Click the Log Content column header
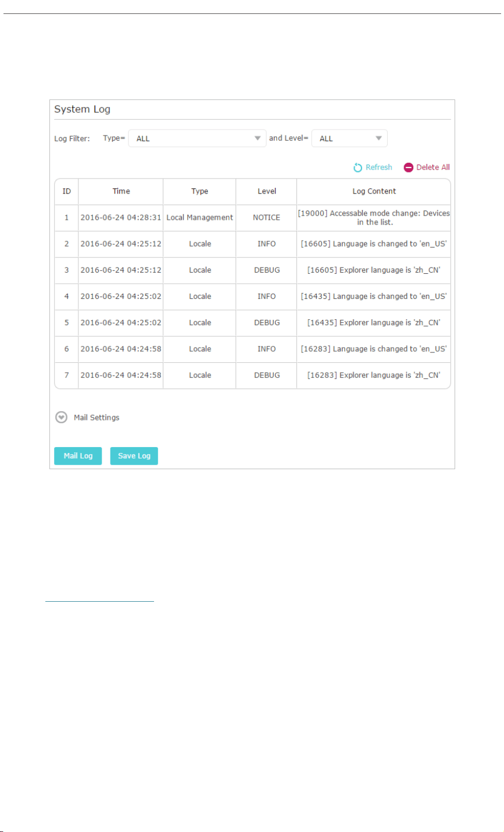Viewport: 504px width, 832px height. [374, 191]
